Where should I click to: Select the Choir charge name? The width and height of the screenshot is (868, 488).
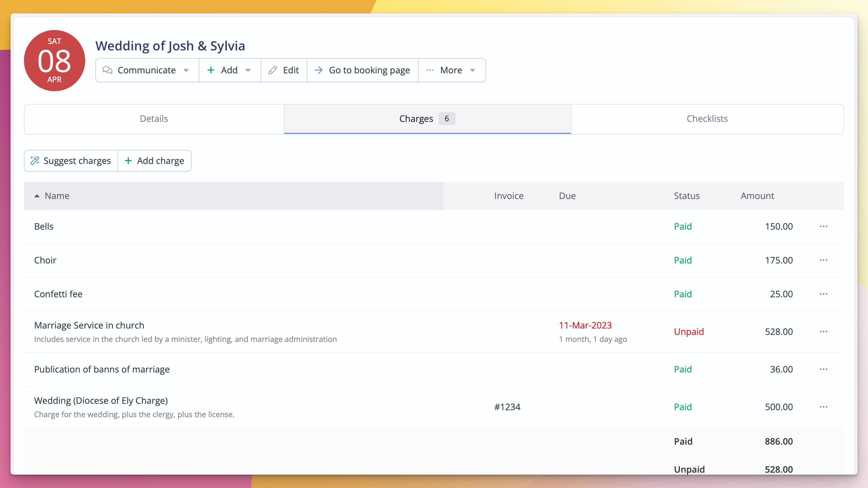45,260
